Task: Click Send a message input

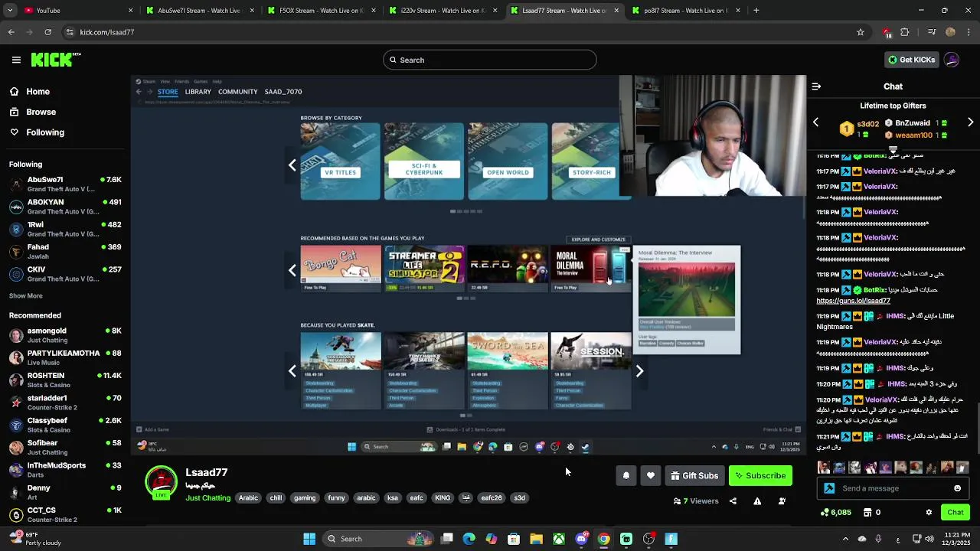Action: [x=892, y=488]
